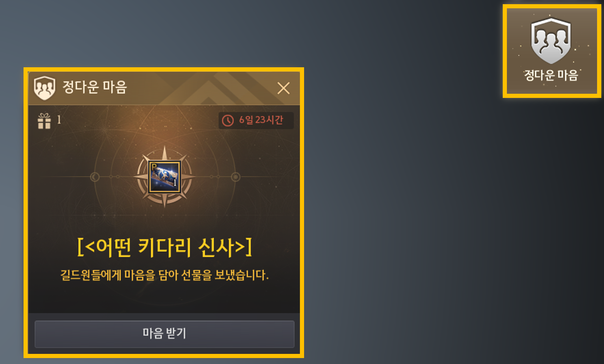Screen dimensions: 604x364
Task: Click the 정다운 마음 label under the shield
Action: pyautogui.click(x=551, y=75)
